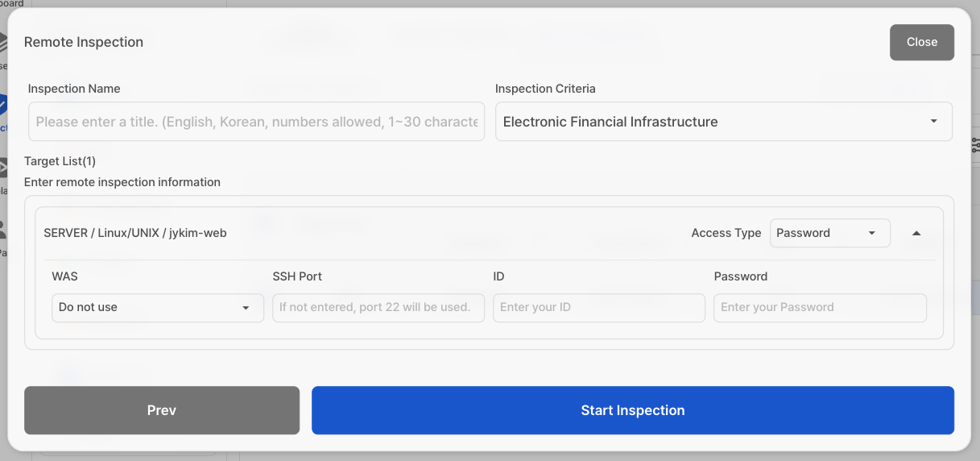Click the Inspection Criteria dropdown arrow icon
The height and width of the screenshot is (461, 980).
(933, 122)
